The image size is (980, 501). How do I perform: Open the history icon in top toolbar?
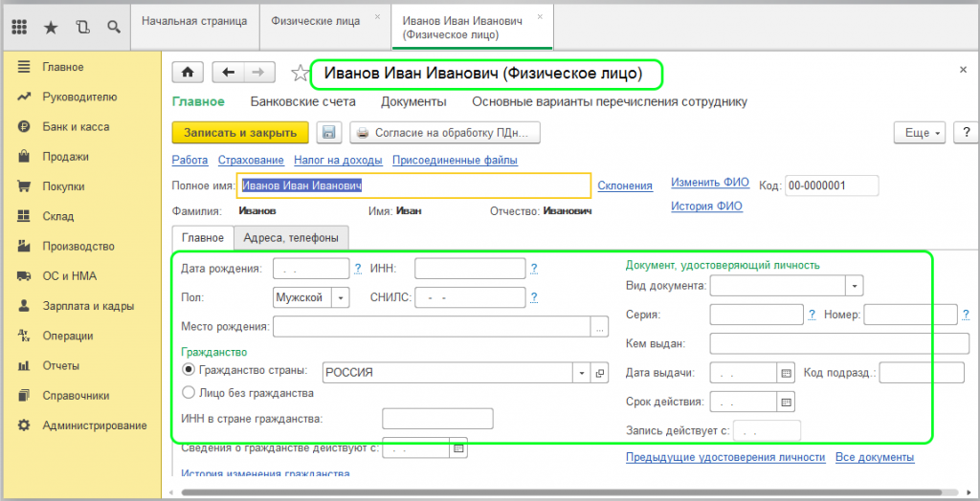pos(82,27)
